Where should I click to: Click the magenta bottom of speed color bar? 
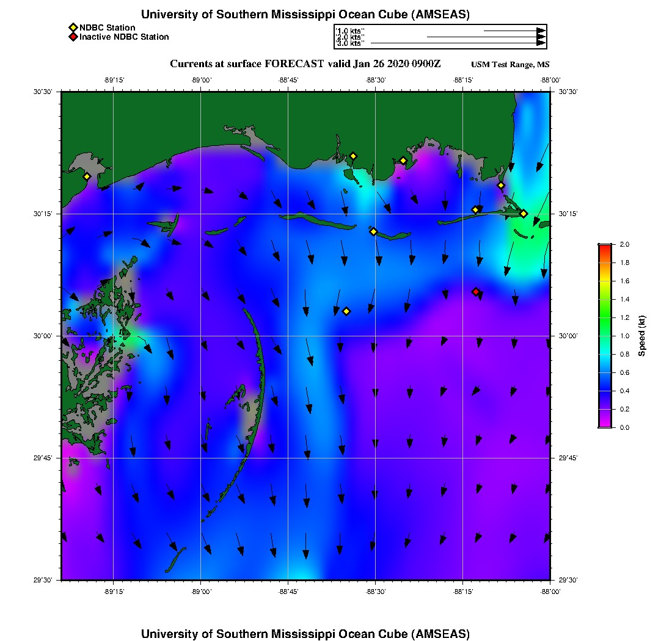(604, 423)
